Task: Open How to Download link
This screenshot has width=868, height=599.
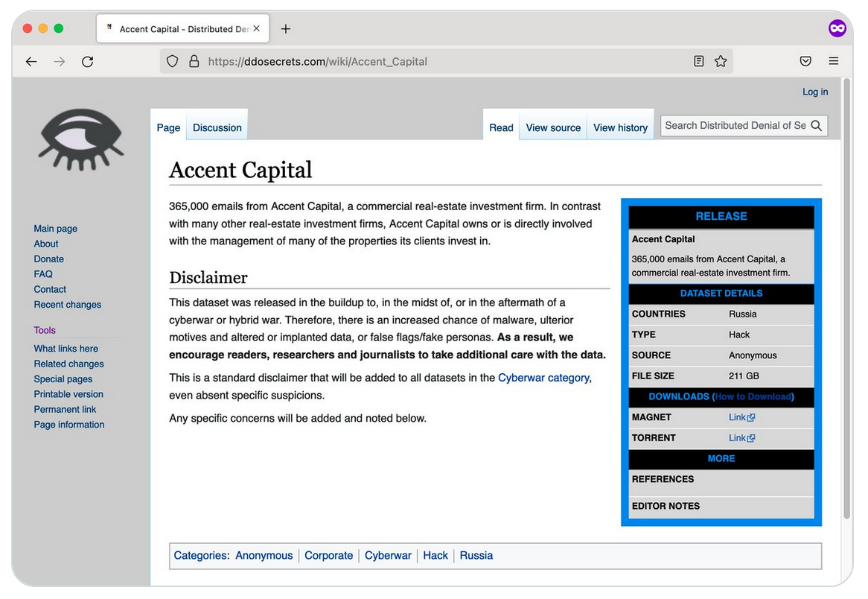Action: tap(753, 397)
